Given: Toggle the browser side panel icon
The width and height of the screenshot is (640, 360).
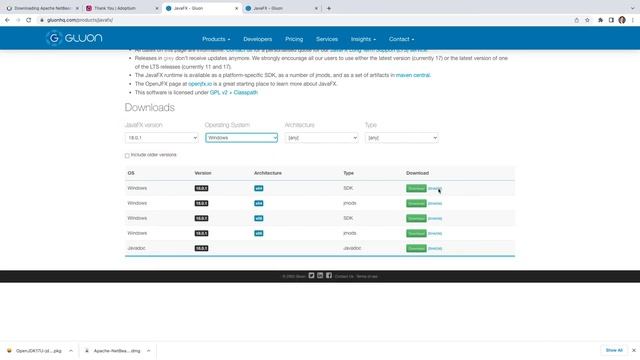Looking at the screenshot, I should point(611,20).
